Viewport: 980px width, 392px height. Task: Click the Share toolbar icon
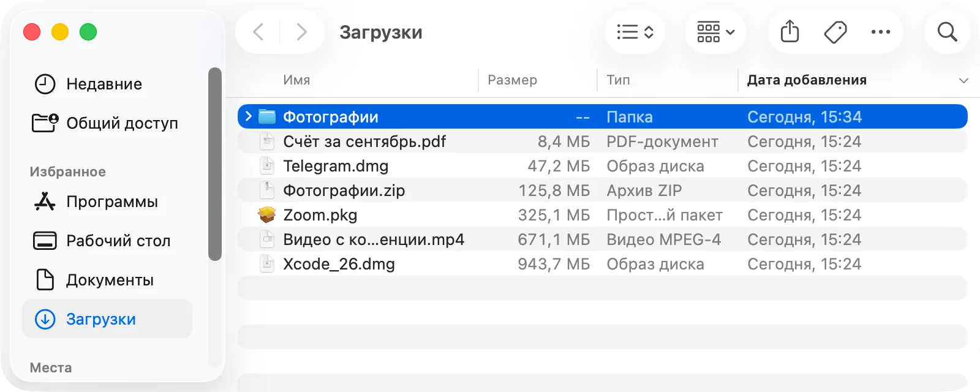point(790,32)
